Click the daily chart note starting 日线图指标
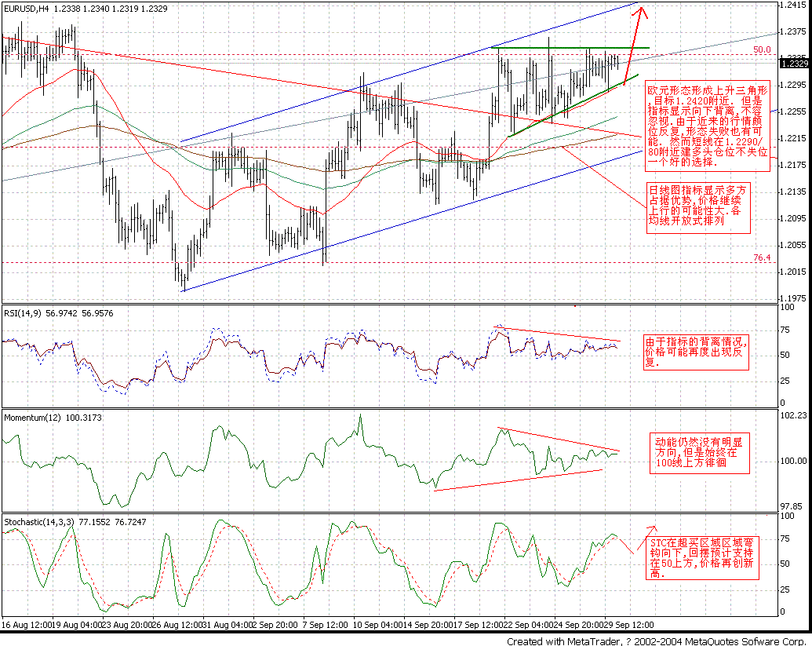Image resolution: width=812 pixels, height=646 pixels. point(698,208)
